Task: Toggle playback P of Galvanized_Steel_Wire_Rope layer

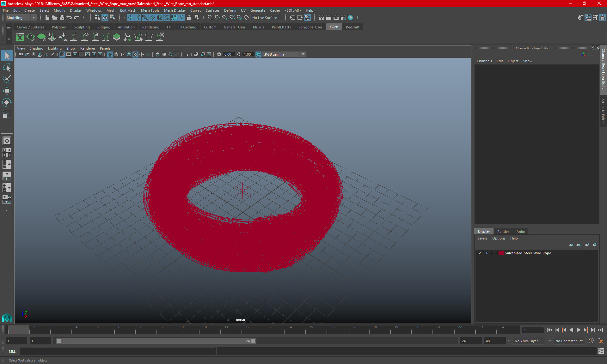Action: coord(487,253)
